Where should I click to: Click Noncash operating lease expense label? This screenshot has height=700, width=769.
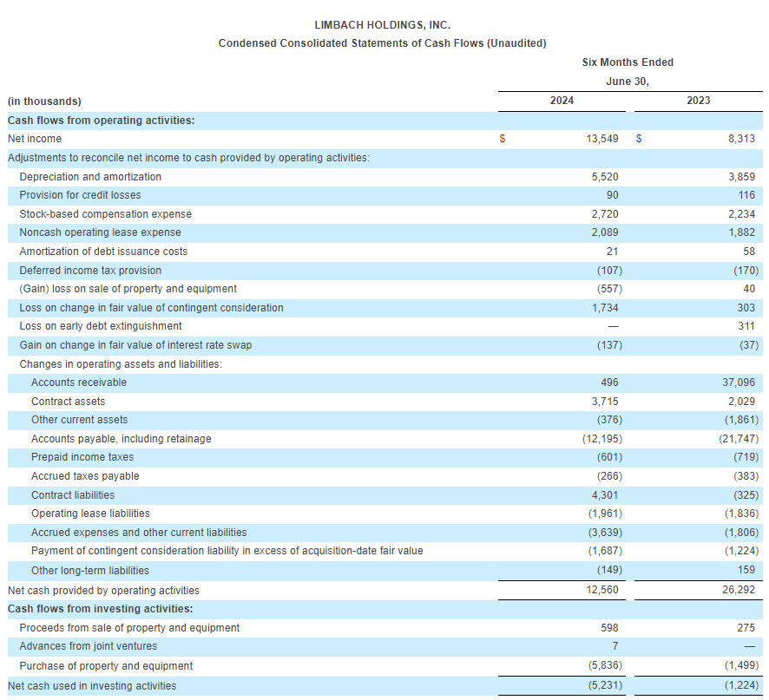tap(100, 232)
